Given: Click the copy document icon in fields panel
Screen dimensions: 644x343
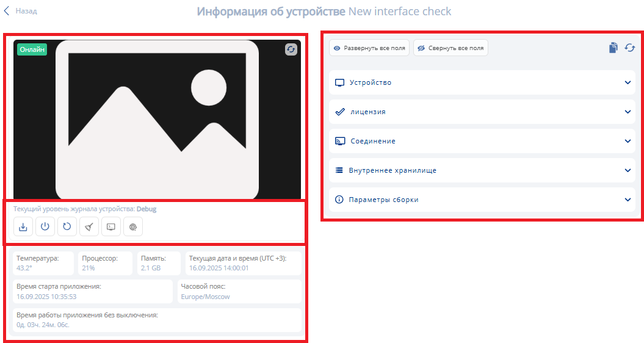Looking at the screenshot, I should click(x=613, y=48).
